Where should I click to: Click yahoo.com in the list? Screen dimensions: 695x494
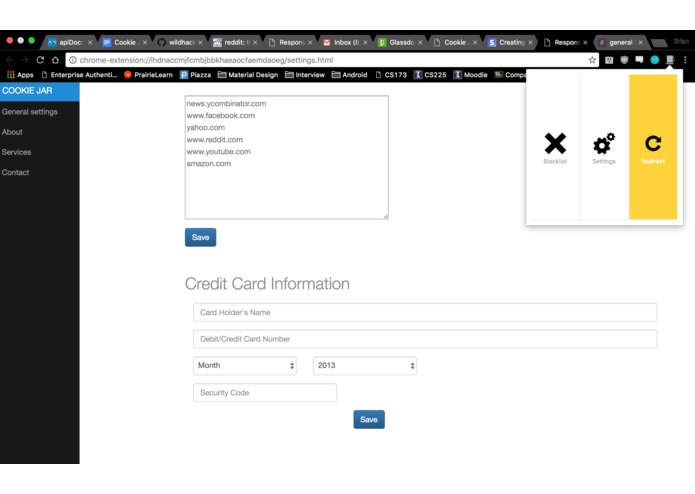tap(205, 128)
